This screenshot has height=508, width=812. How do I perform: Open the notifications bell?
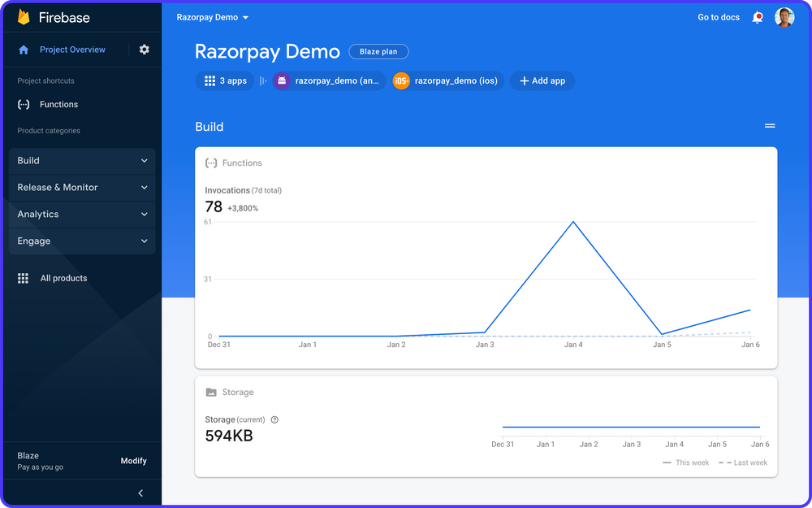pos(757,16)
